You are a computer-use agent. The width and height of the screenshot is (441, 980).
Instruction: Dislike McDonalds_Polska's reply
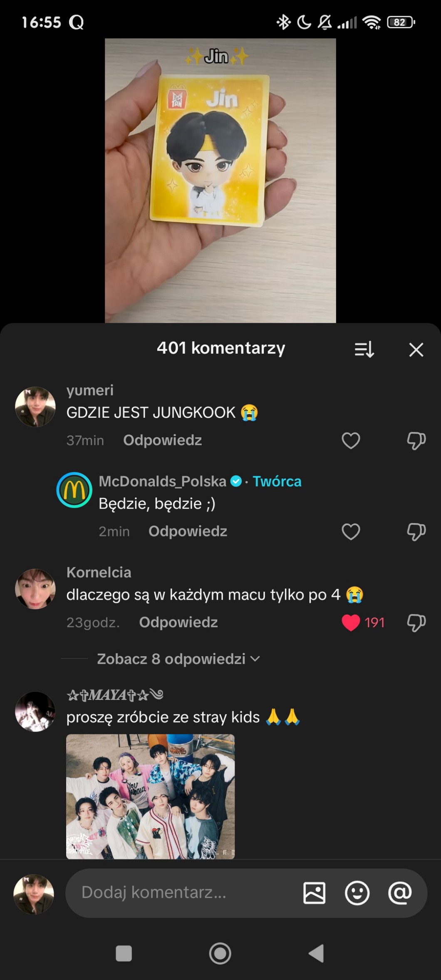tap(416, 532)
